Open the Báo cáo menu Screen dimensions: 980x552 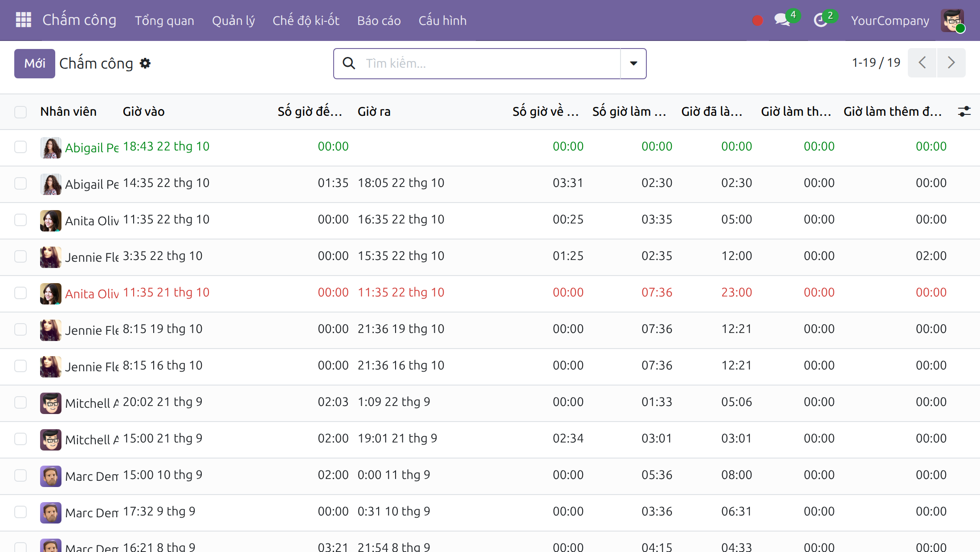click(x=379, y=20)
